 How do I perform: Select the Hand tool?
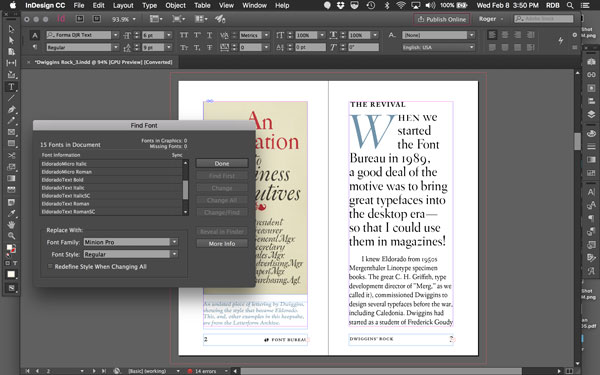coord(11,225)
